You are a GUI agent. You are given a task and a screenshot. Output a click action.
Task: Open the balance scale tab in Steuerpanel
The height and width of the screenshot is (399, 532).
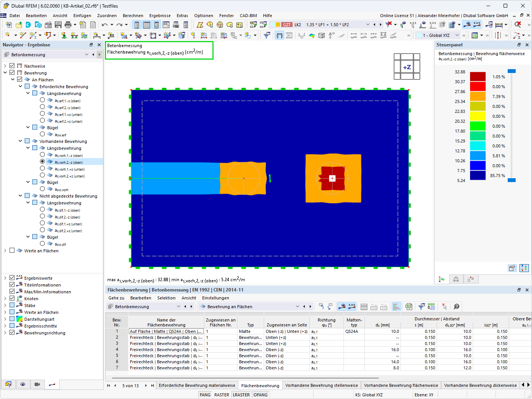point(456,279)
